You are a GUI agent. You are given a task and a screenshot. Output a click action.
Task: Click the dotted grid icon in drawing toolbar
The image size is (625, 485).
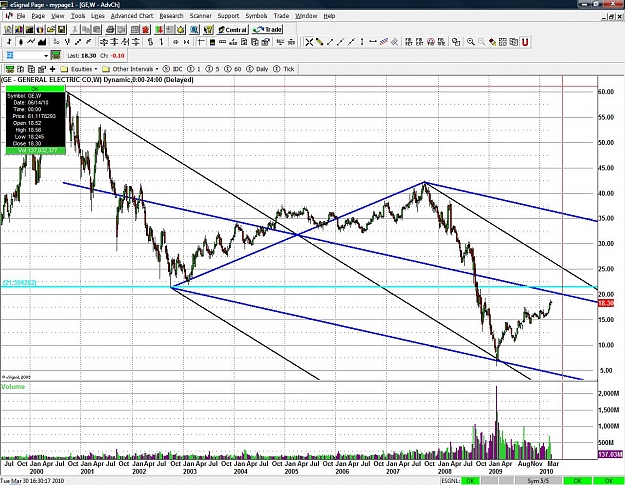click(x=503, y=42)
